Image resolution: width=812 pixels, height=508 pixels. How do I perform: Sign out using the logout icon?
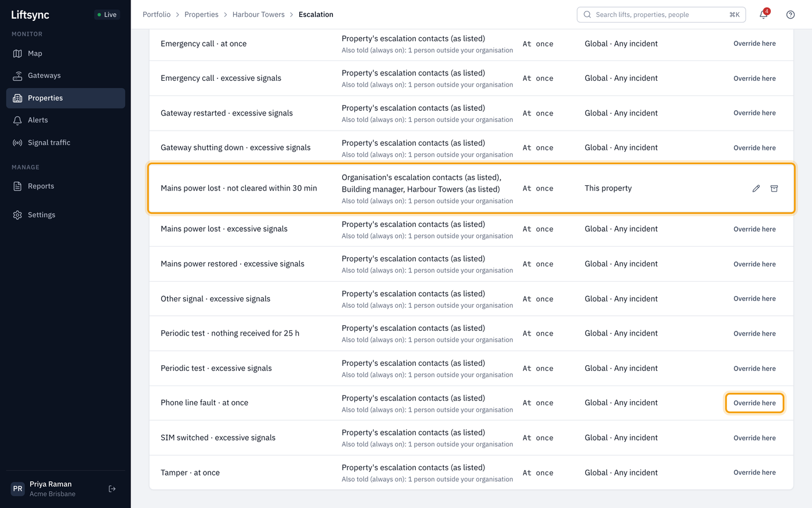click(x=113, y=489)
